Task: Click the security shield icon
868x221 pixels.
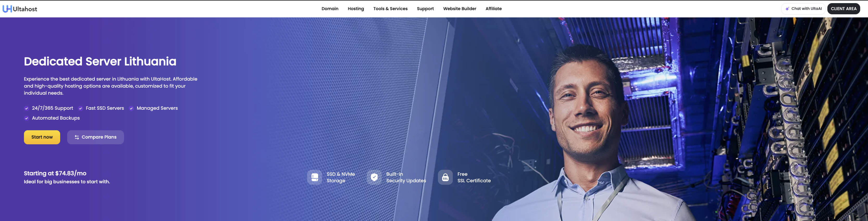Action: point(374,177)
